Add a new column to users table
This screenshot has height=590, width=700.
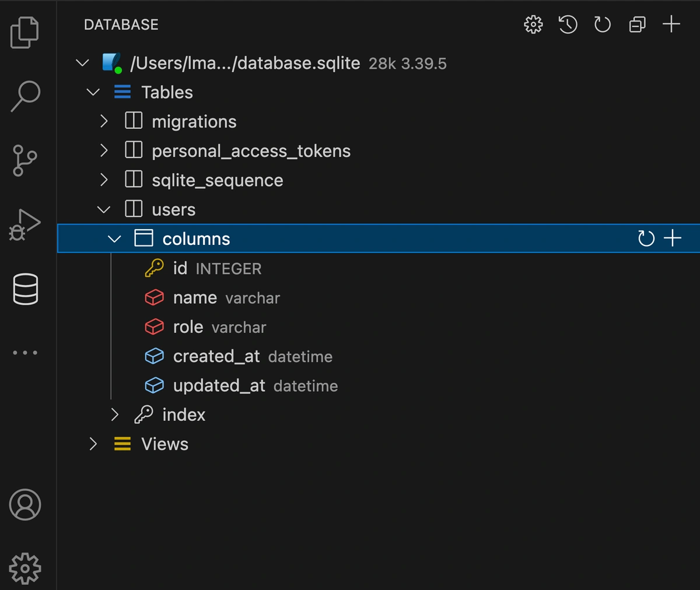(673, 238)
